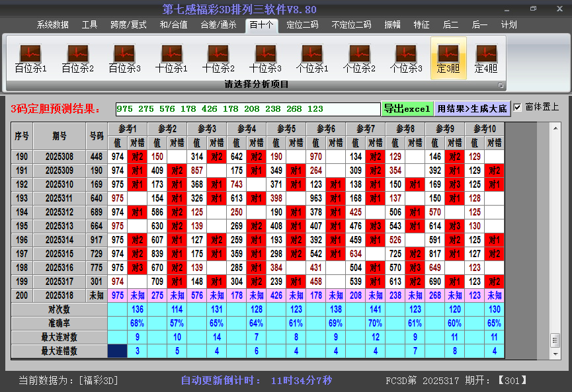Click the 十位杀3 chart icon

click(265, 58)
